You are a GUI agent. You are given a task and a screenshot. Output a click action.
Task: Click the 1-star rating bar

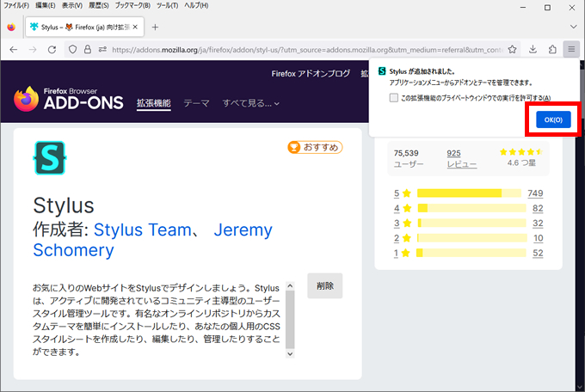pos(471,253)
